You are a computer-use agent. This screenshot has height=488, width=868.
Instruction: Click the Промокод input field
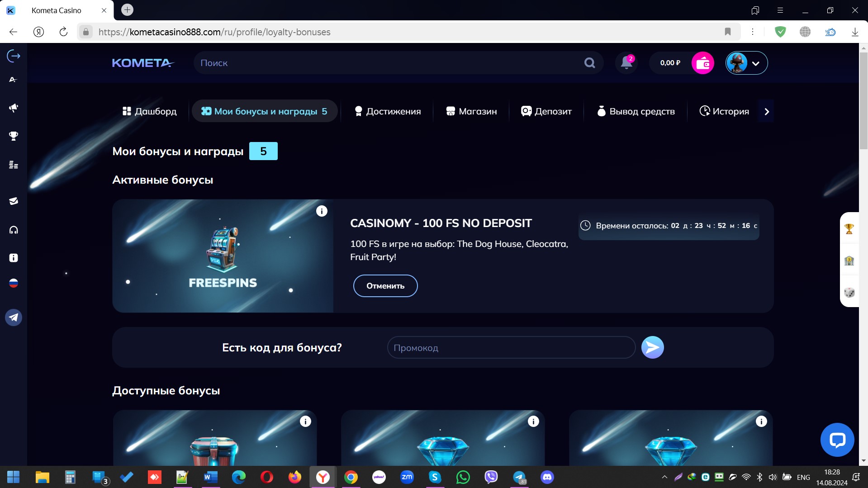pyautogui.click(x=512, y=347)
